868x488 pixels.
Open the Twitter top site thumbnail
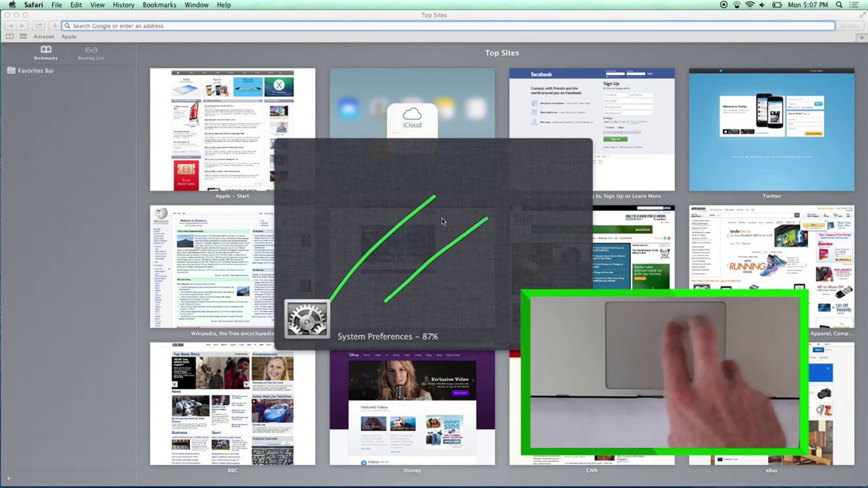coord(772,129)
